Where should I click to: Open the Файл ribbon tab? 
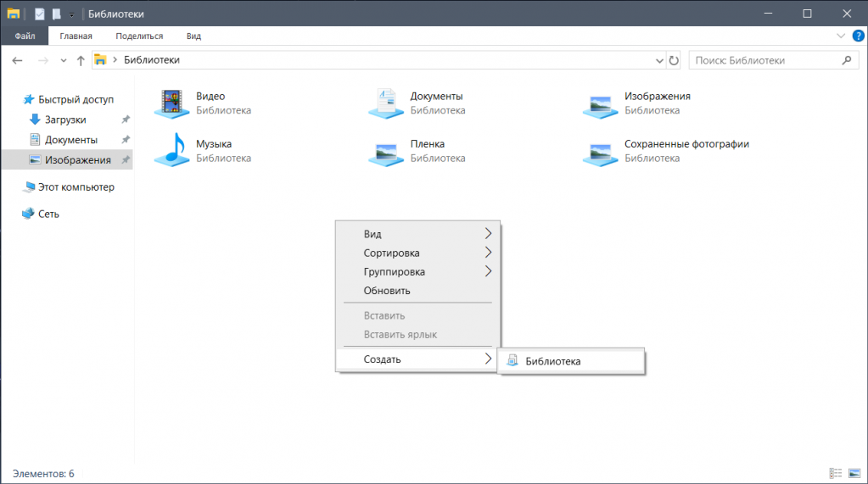click(25, 36)
